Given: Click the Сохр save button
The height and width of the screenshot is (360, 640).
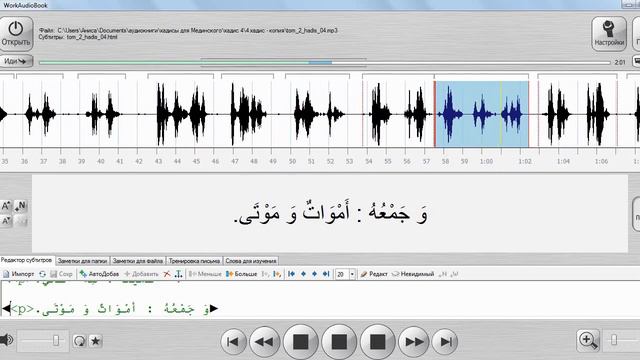Looking at the screenshot, I should click(x=61, y=274).
